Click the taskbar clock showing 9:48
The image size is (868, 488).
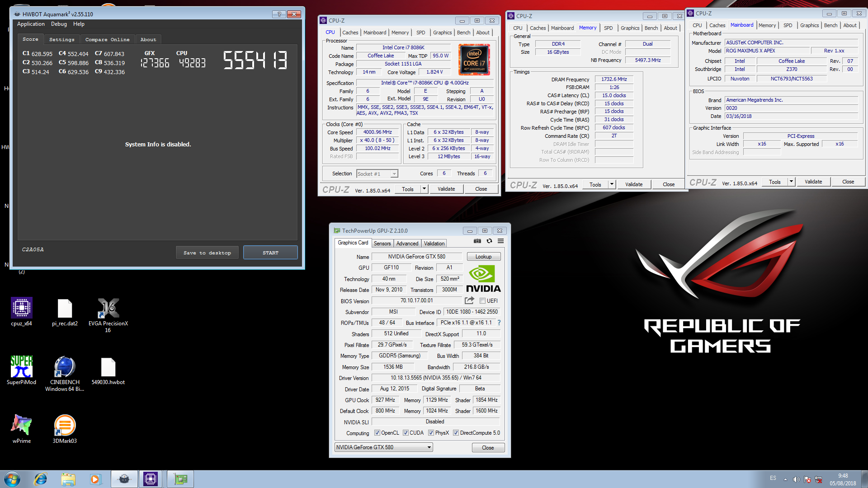(843, 479)
